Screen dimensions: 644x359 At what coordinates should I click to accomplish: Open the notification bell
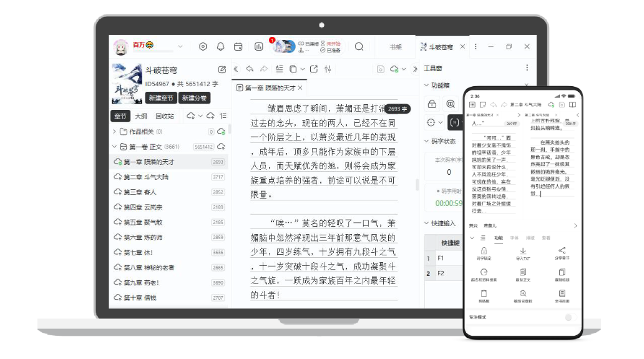220,47
